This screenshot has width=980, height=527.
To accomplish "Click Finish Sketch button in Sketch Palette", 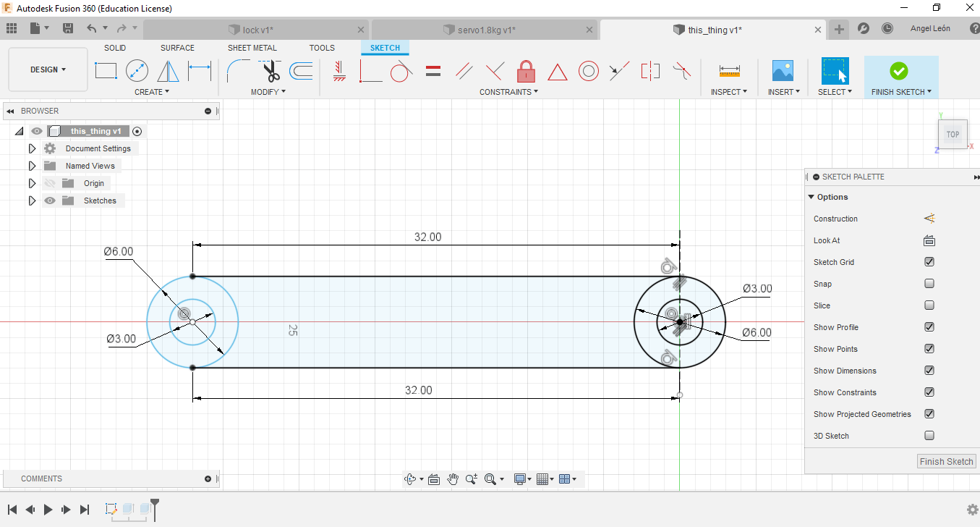I will [x=946, y=461].
